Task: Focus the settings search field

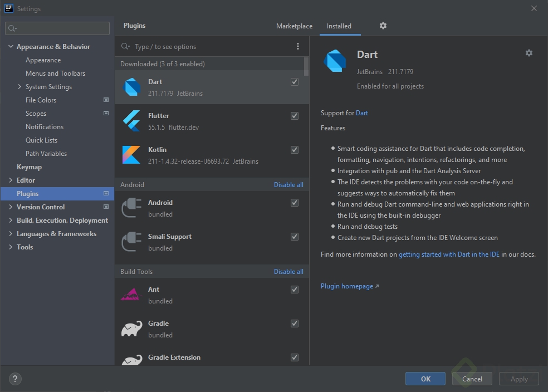Action: click(57, 28)
